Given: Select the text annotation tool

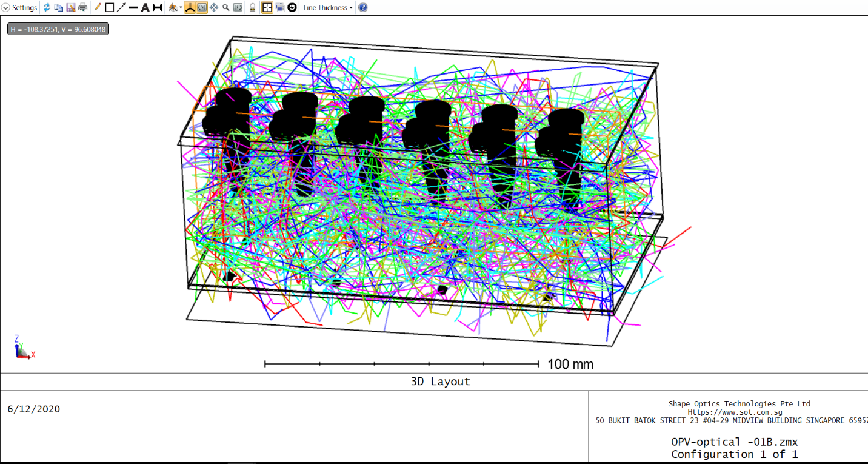Looking at the screenshot, I should tap(144, 7).
